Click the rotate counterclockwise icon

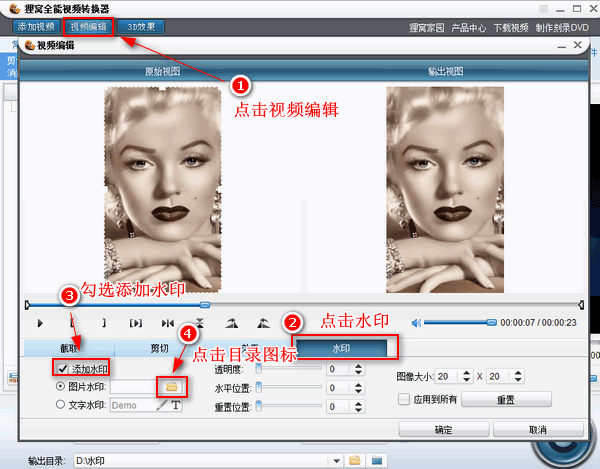click(263, 323)
